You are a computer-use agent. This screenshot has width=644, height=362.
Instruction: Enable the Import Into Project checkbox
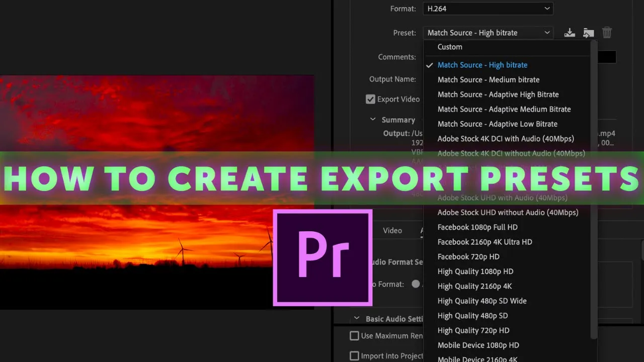pyautogui.click(x=355, y=355)
